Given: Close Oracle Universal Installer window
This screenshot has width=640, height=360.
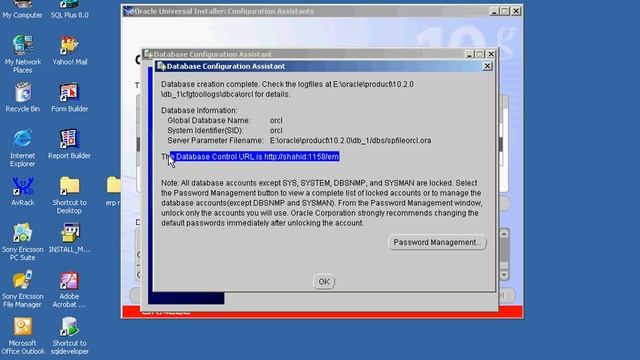Looking at the screenshot, I should click(x=516, y=11).
